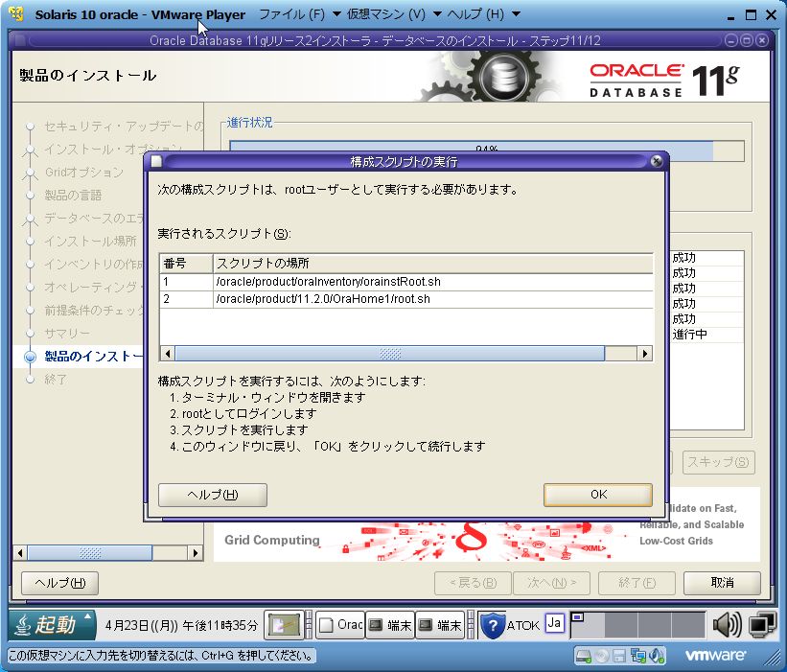Select 終了 step in sidebar
This screenshot has width=787, height=672.
pyautogui.click(x=56, y=380)
